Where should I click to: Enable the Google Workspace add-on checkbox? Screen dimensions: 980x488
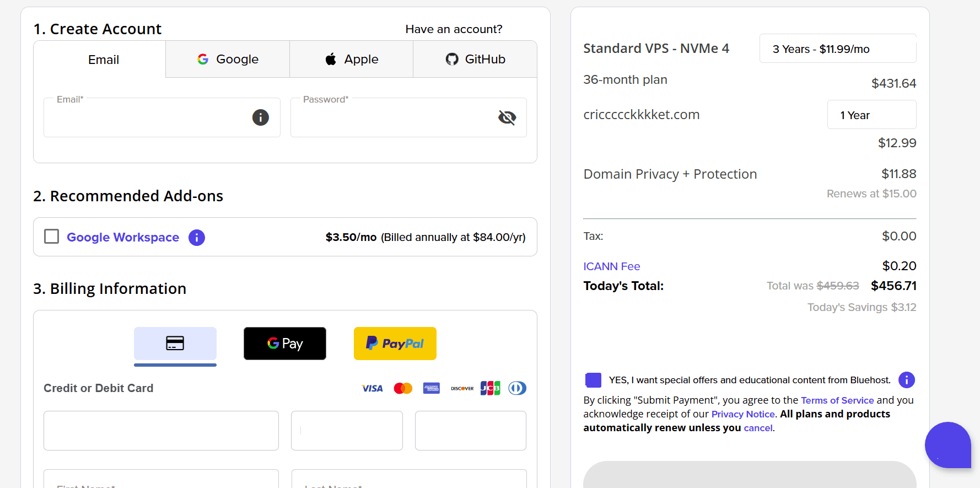(x=52, y=237)
